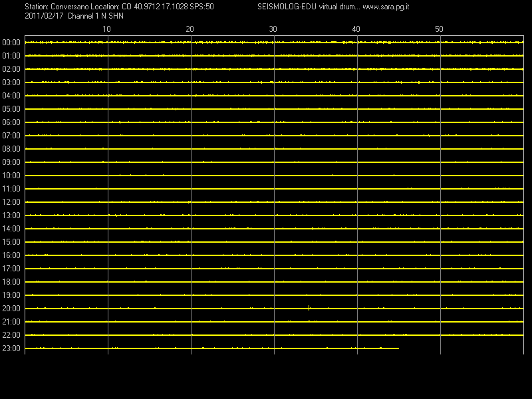Click the 09:00 hour row label
The image size is (532, 399).
coord(11,162)
